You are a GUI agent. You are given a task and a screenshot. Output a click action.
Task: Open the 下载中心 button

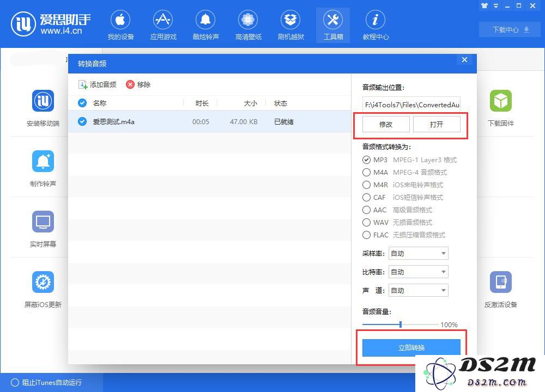(511, 29)
